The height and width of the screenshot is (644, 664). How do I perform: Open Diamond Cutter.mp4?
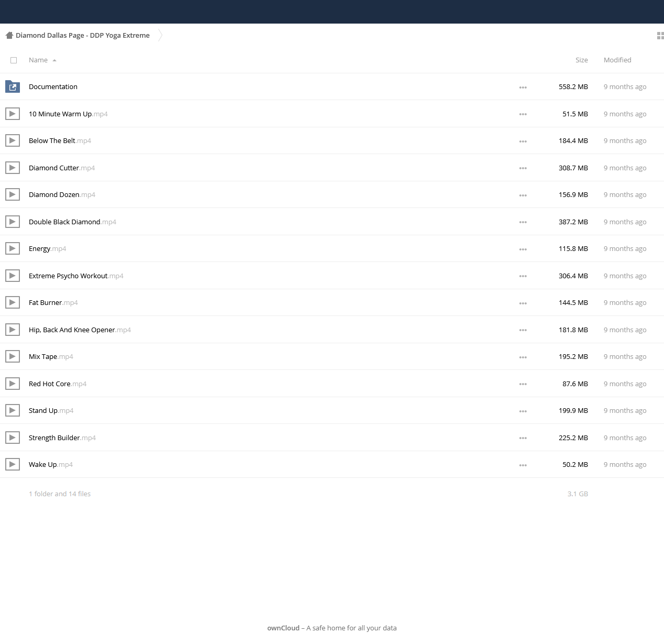click(62, 168)
